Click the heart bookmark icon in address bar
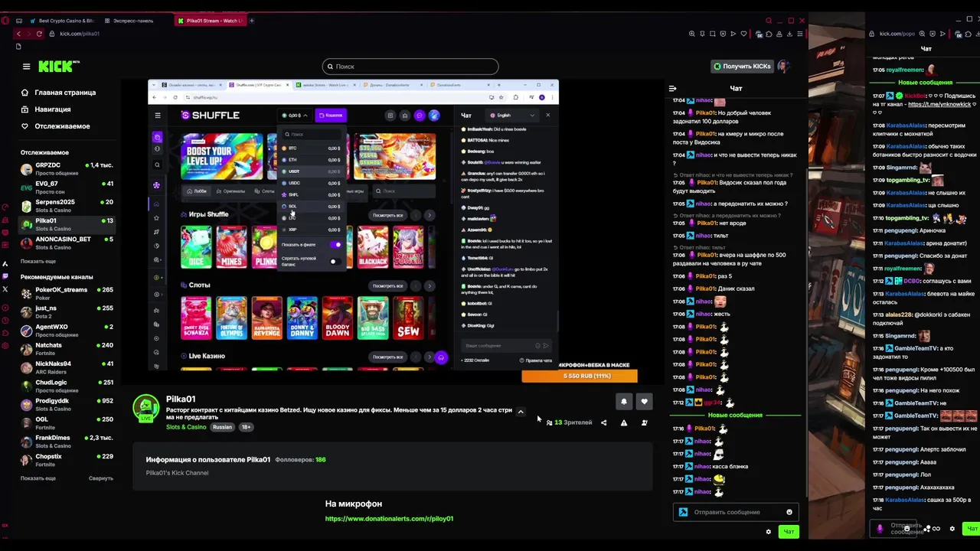This screenshot has height=551, width=980. coord(743,34)
